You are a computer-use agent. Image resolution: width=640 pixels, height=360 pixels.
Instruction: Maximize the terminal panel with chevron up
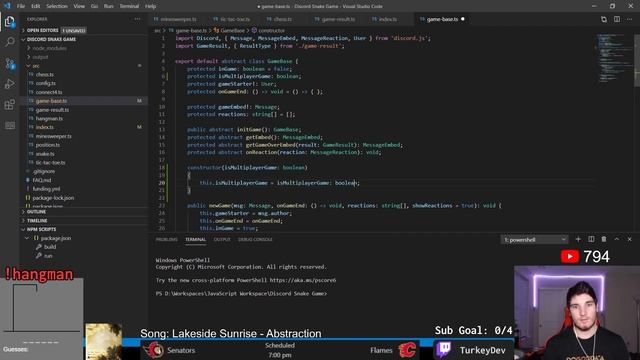click(x=617, y=239)
